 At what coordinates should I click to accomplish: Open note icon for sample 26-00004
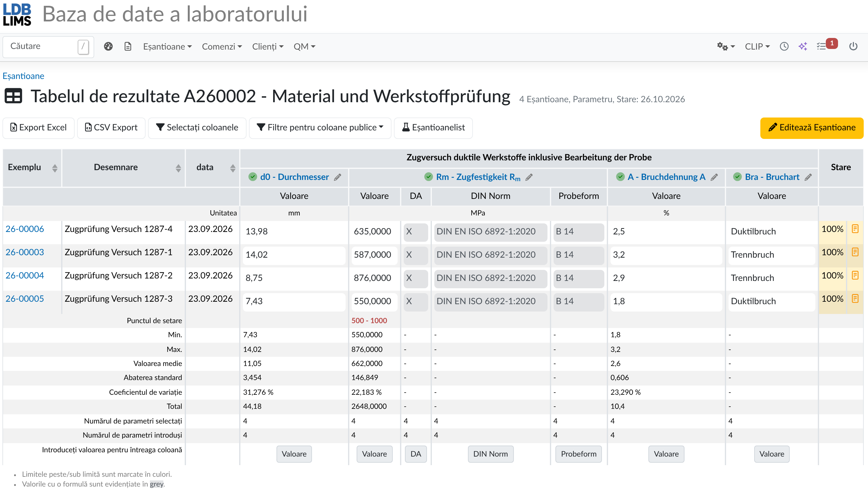point(855,275)
